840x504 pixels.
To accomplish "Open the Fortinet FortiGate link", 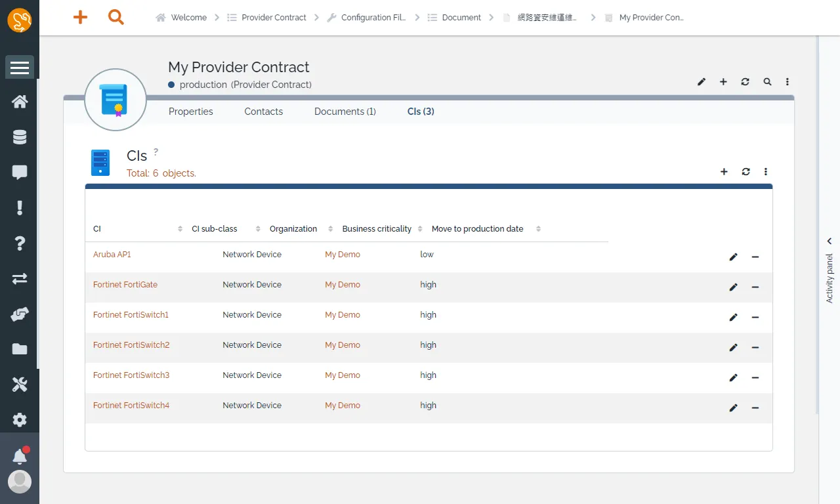I will [x=125, y=285].
